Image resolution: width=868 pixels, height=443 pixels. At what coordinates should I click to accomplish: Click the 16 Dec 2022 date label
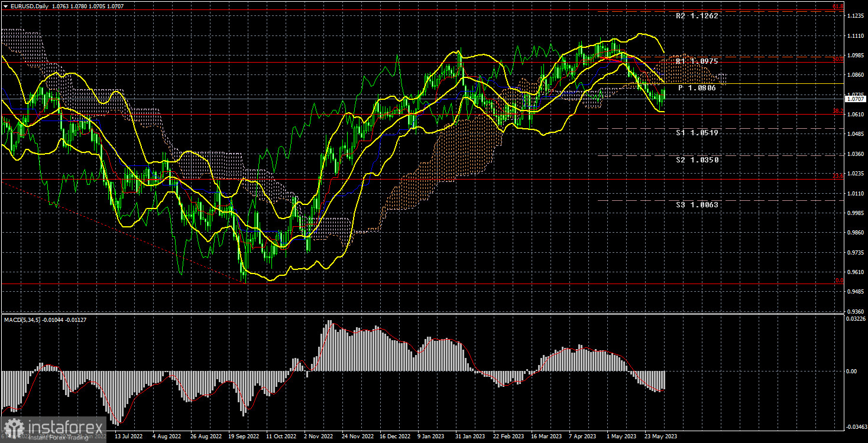[x=396, y=437]
